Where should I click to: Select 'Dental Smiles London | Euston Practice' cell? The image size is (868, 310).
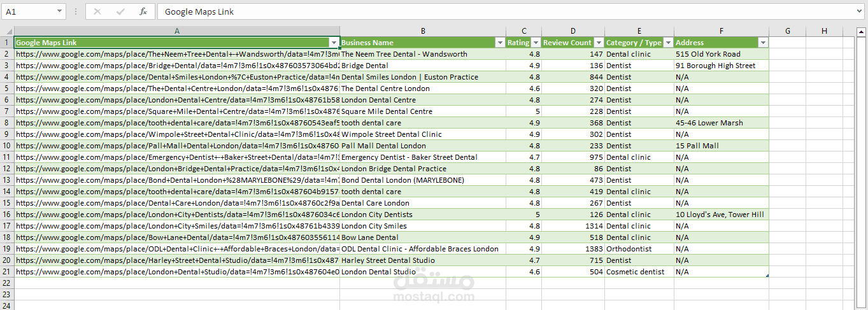(x=423, y=77)
